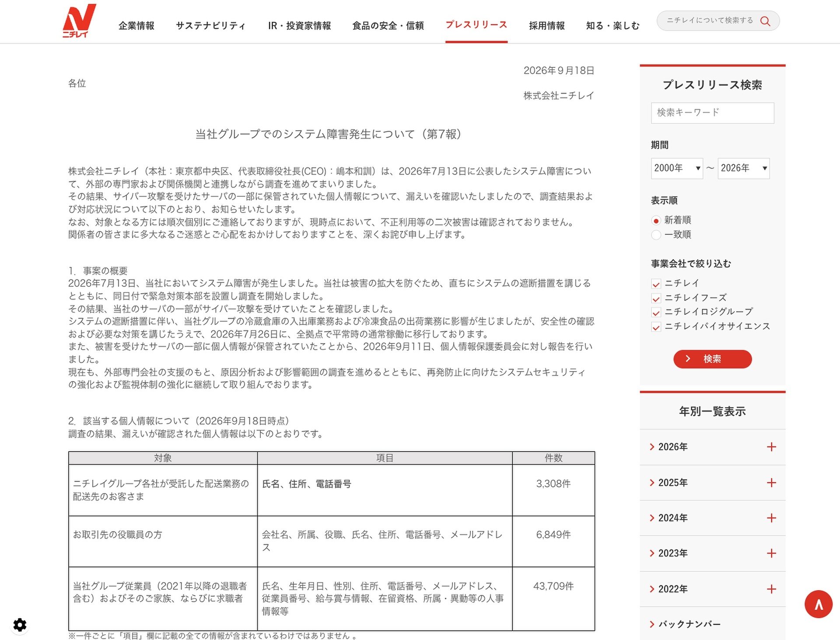Image resolution: width=840 pixels, height=640 pixels.
Task: Click the red 検索 button
Action: (712, 359)
